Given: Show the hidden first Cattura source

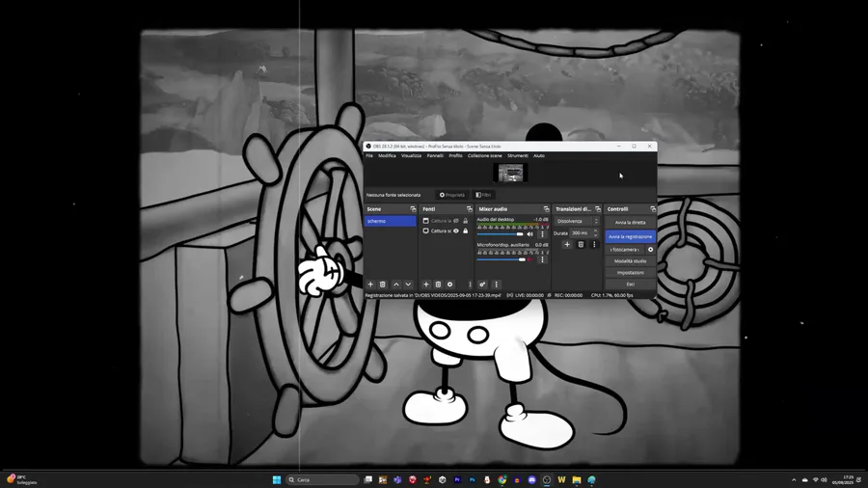Looking at the screenshot, I should tap(456, 221).
